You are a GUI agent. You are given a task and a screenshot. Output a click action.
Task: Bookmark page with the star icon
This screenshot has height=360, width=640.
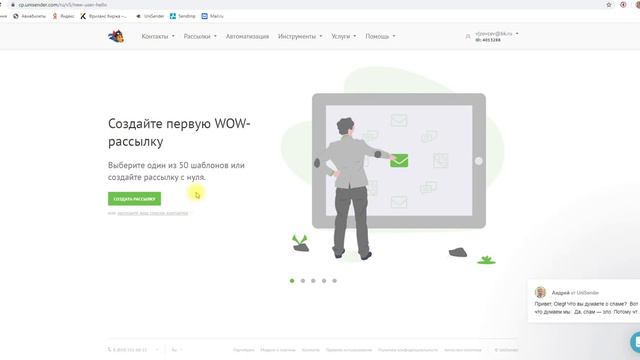(x=609, y=5)
